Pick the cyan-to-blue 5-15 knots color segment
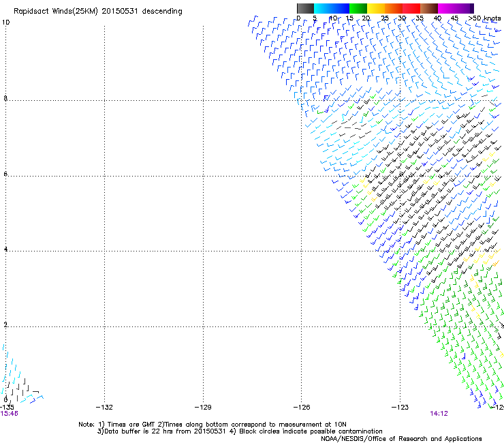 point(332,8)
